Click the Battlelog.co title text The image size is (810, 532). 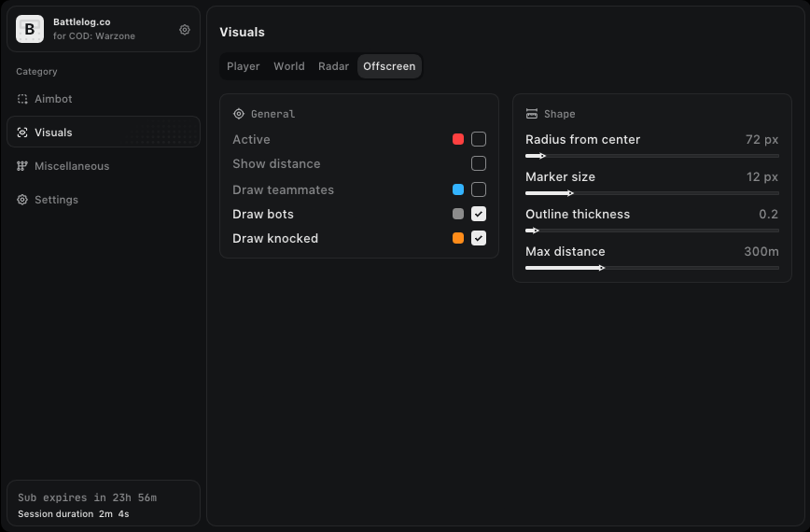pos(81,21)
